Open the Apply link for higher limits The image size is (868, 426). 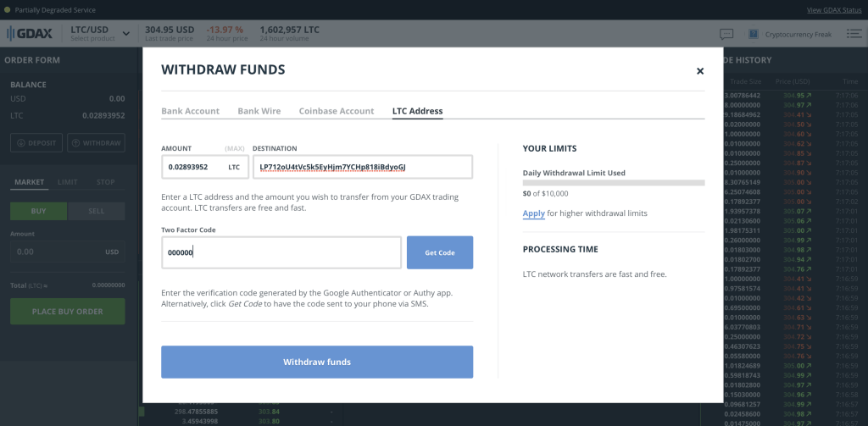point(533,213)
